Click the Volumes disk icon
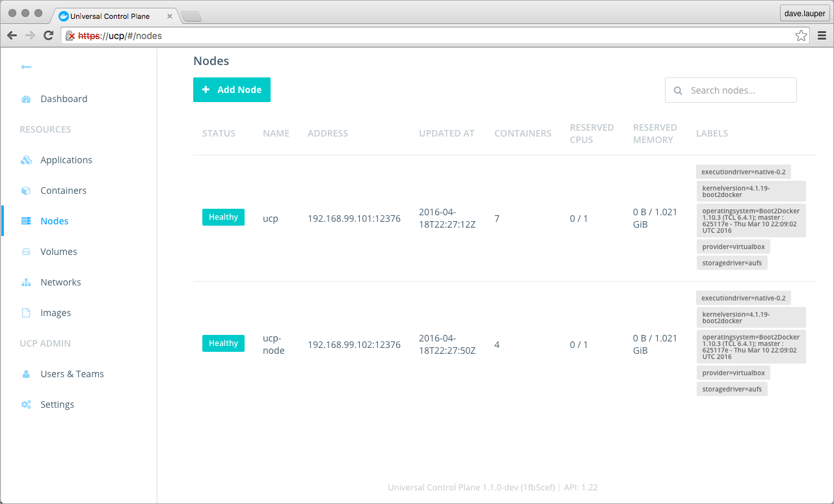The height and width of the screenshot is (504, 834). coord(26,252)
